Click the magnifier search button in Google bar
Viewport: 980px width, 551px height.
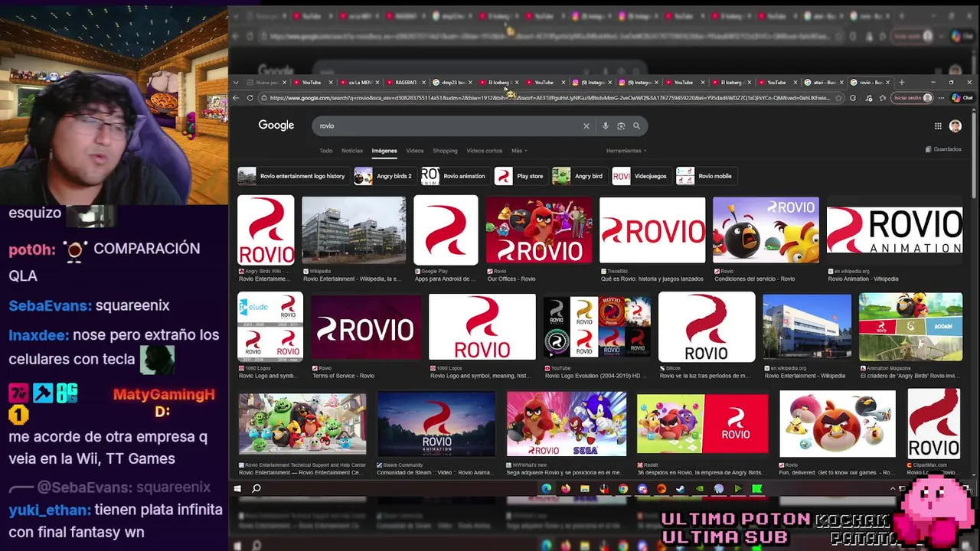636,126
